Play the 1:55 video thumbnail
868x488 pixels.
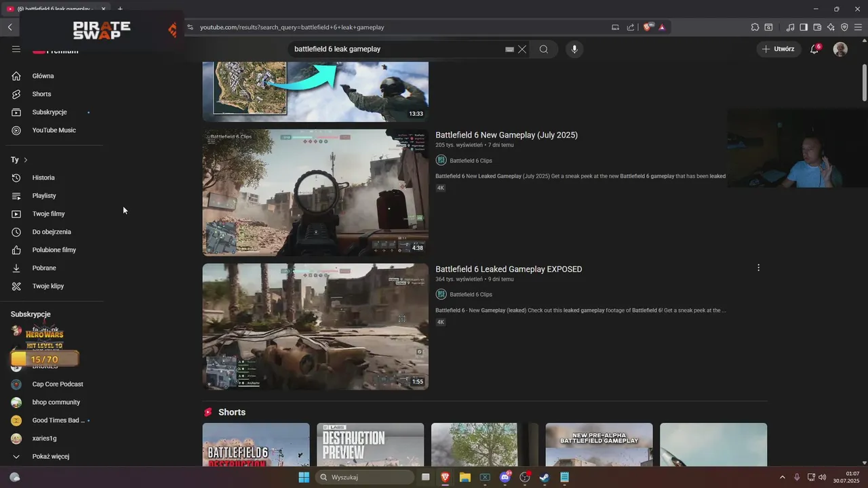coord(315,327)
